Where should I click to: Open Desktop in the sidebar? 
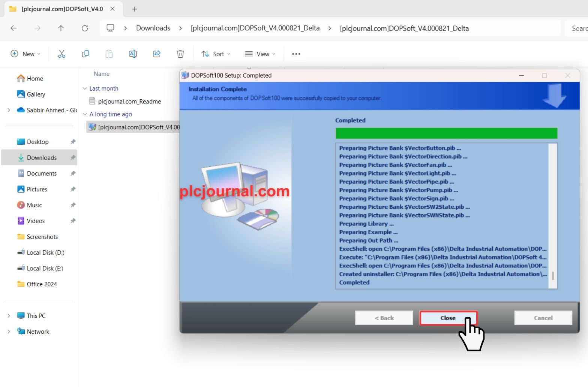(33, 142)
